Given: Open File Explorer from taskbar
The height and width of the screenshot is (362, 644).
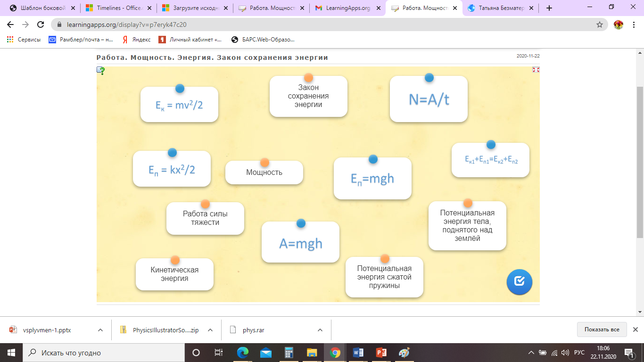Looking at the screenshot, I should 312,352.
